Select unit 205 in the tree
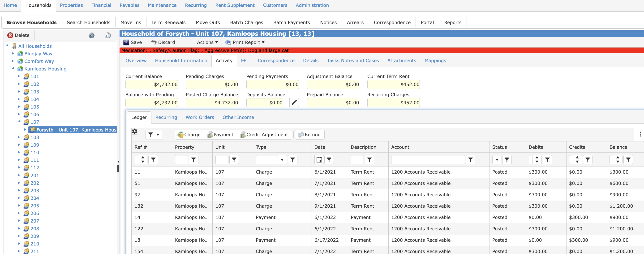The width and height of the screenshot is (644, 254). tap(35, 206)
